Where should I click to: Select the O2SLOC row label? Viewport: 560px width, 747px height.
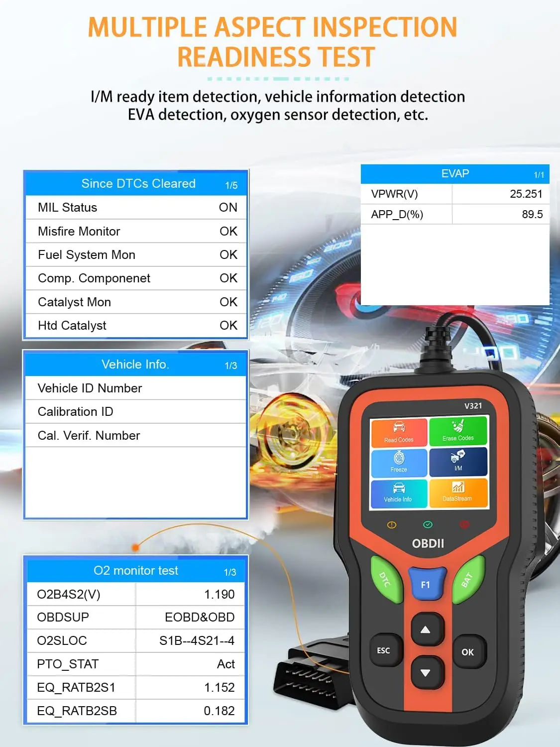coord(62,641)
